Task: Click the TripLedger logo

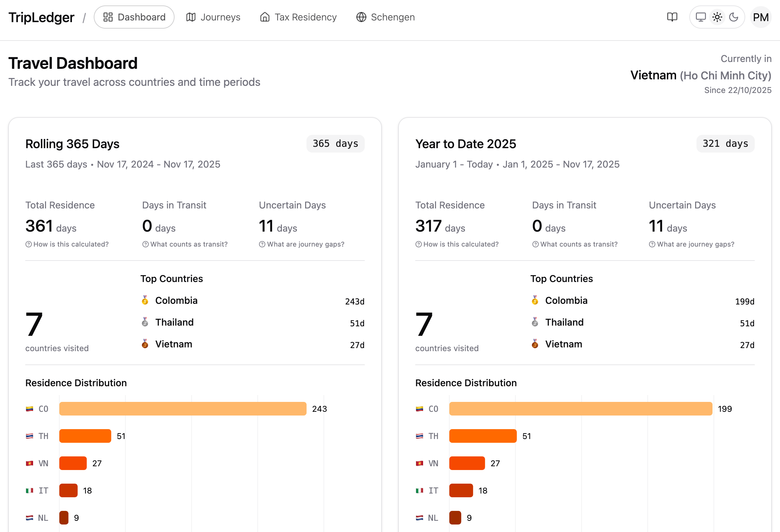Action: tap(41, 17)
